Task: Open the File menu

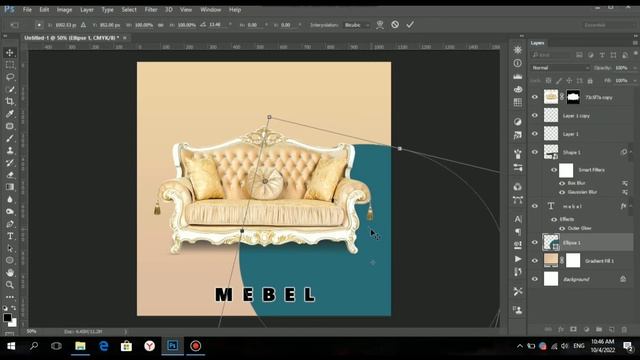Action: 27,9
